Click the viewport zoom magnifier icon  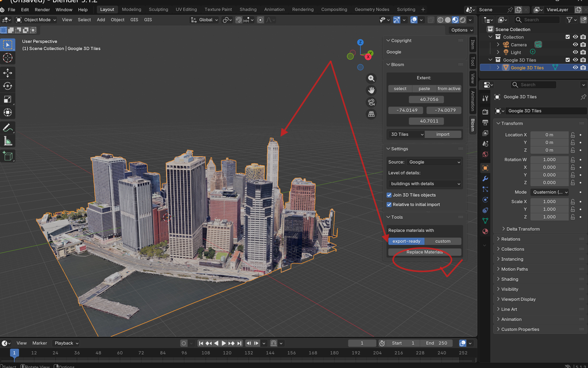point(372,78)
